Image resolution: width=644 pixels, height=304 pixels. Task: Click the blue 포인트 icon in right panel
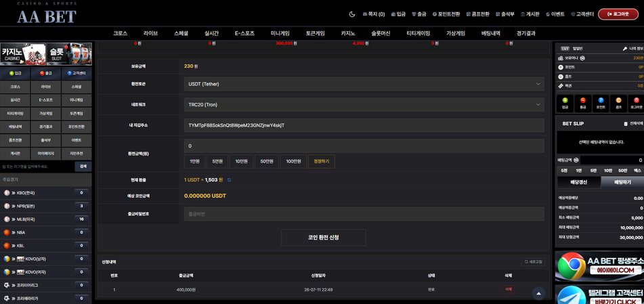(x=601, y=100)
